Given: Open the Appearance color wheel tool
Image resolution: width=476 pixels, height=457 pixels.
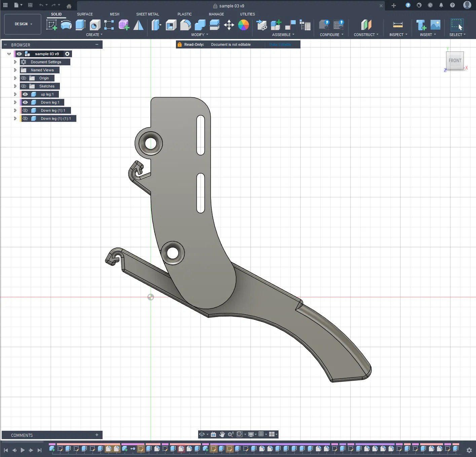Looking at the screenshot, I should coord(243,25).
